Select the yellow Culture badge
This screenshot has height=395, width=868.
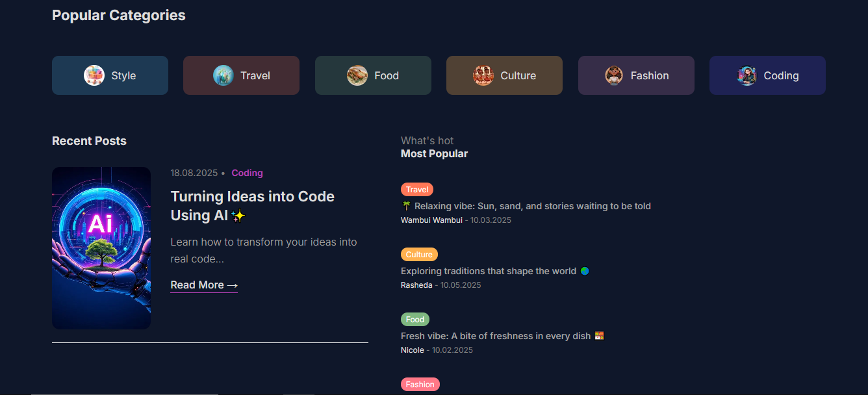[419, 255]
